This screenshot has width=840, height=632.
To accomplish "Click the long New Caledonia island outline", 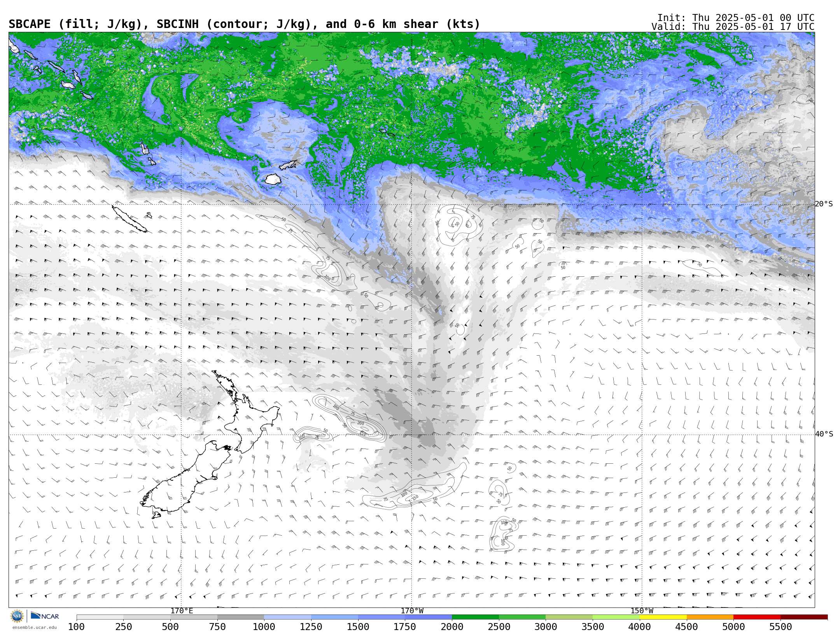I will [x=129, y=219].
